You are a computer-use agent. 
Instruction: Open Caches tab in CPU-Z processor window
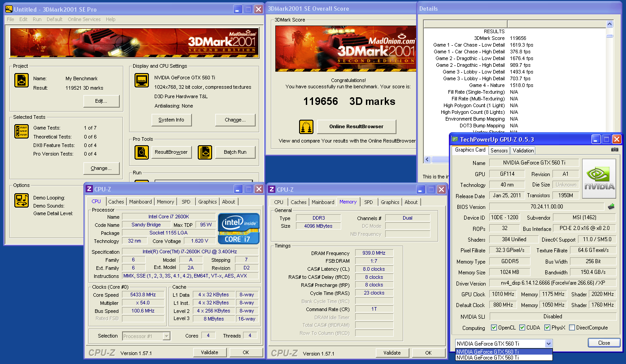[116, 202]
